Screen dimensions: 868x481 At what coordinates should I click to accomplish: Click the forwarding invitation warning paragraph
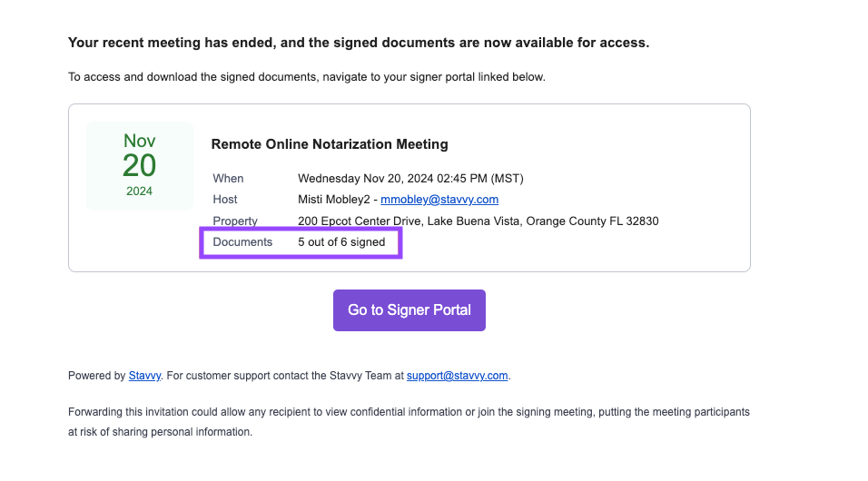pyautogui.click(x=409, y=422)
